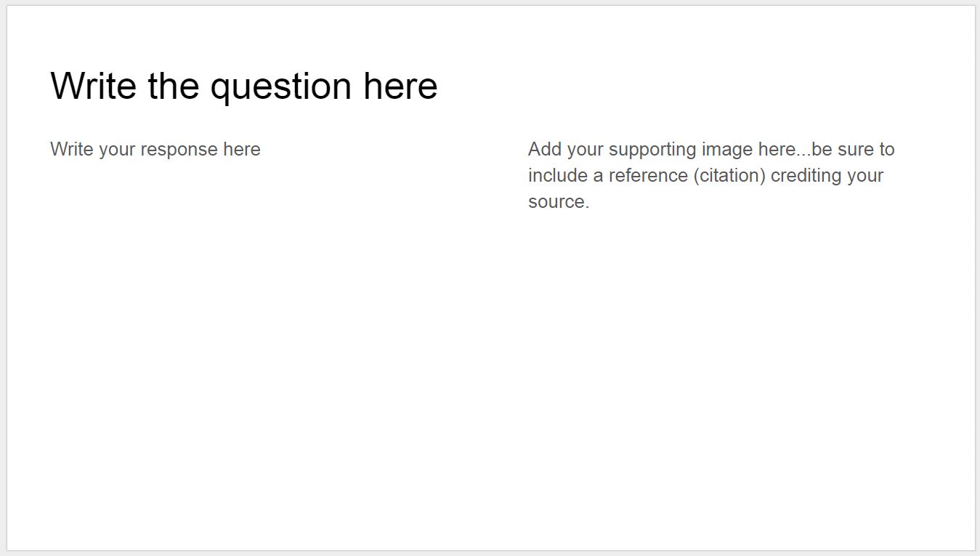Click the word 'image' in the right placeholder
Viewport: 980px width, 556px height.
pyautogui.click(x=727, y=149)
